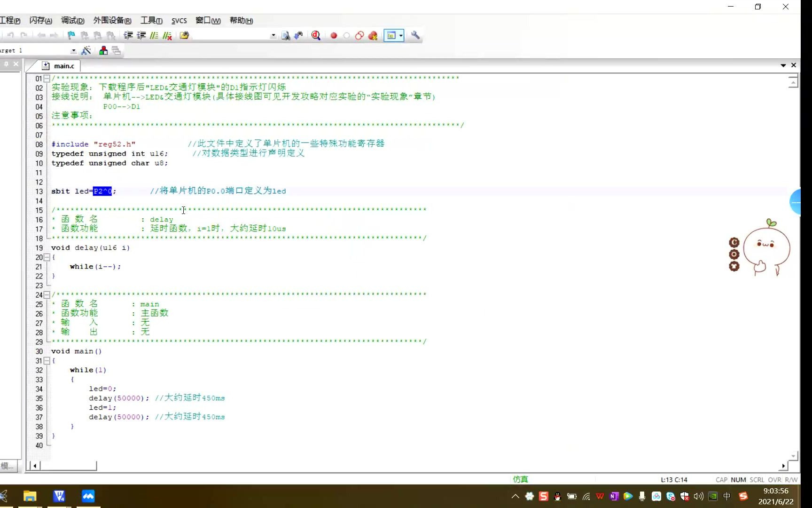Open File Explorer from the taskbar
The image size is (812, 508).
coord(30,496)
